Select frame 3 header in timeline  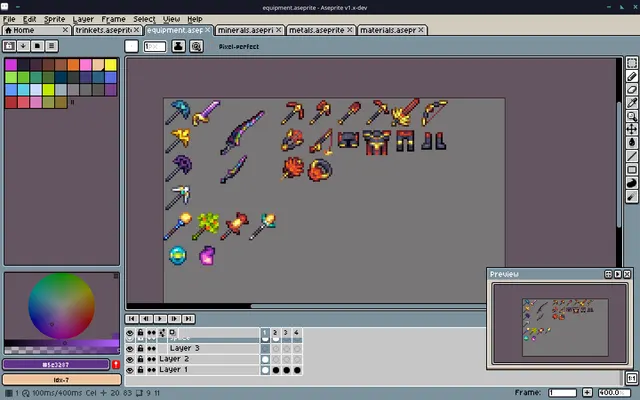pos(286,333)
